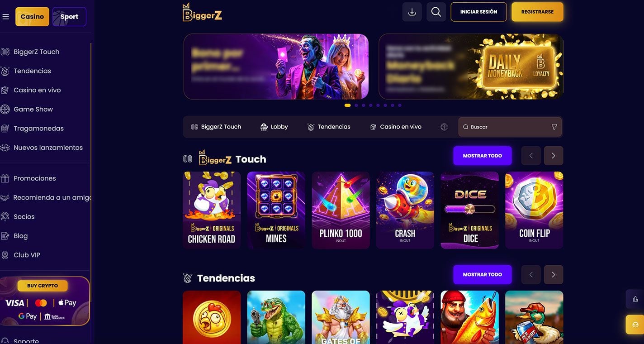Viewport: 644px width, 344px height.
Task: Advance Tendencias row with right arrow
Action: coord(554,275)
